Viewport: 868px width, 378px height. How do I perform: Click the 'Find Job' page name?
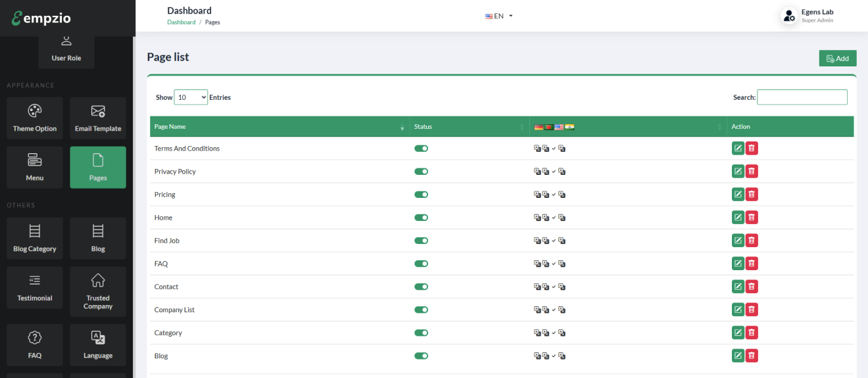tap(167, 241)
